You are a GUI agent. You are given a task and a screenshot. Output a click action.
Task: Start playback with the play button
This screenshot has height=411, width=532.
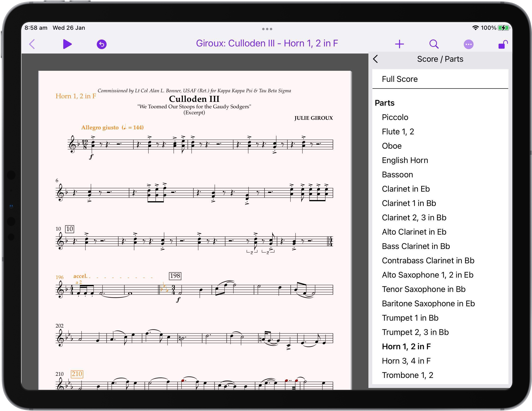(67, 44)
